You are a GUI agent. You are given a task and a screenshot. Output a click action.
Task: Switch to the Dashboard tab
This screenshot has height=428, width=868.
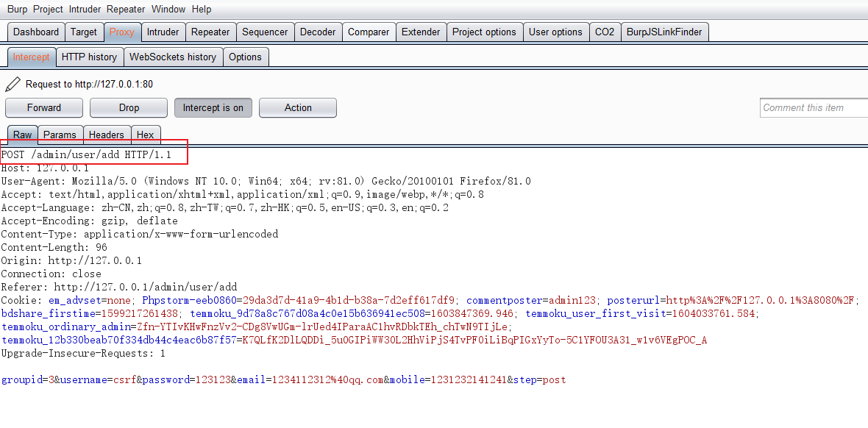[36, 32]
